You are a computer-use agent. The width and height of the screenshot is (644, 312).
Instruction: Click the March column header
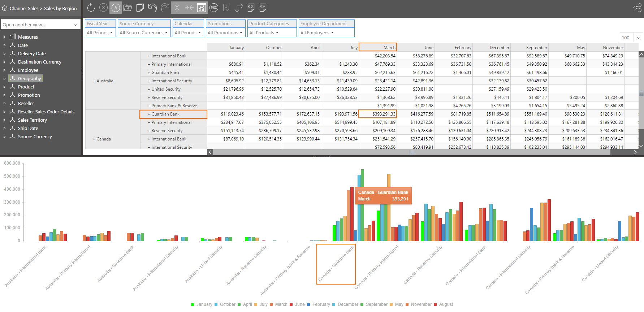(x=378, y=47)
